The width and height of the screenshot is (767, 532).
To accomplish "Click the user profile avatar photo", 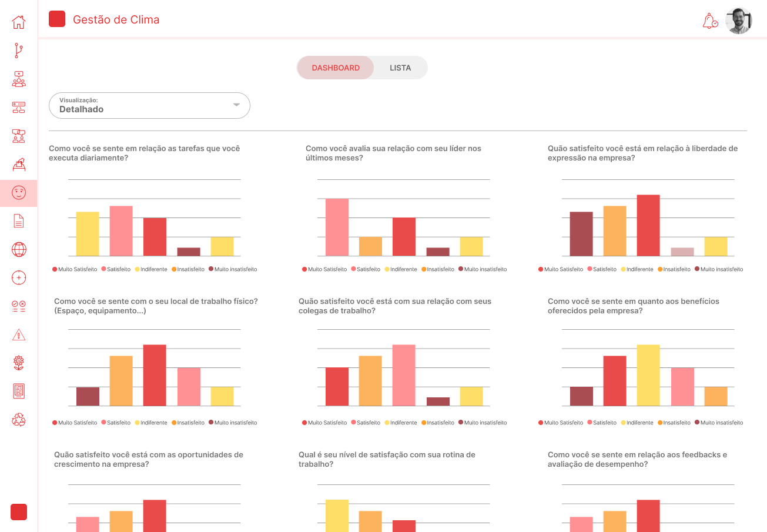I will (739, 21).
